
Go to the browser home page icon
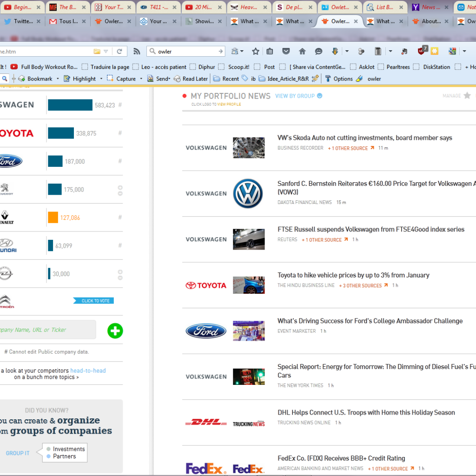click(x=302, y=51)
